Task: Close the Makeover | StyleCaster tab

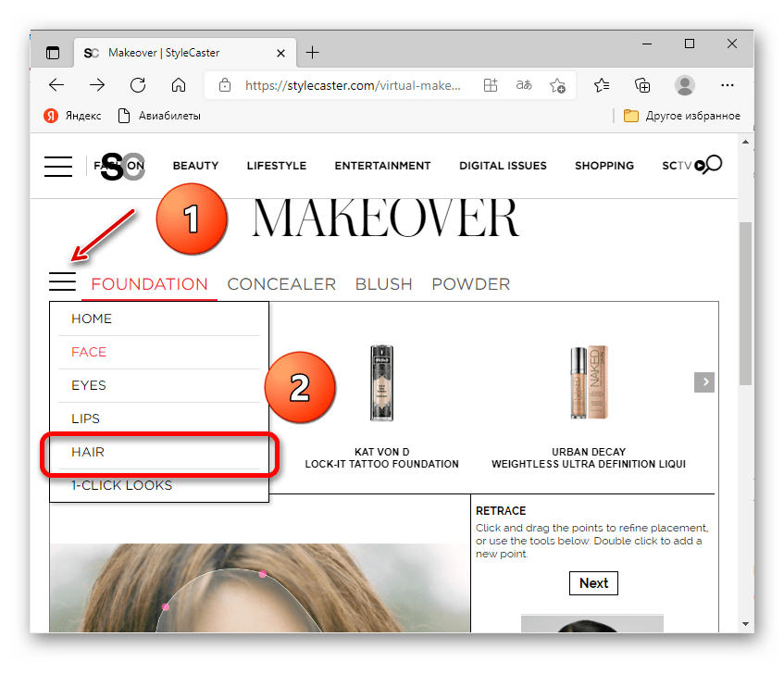Action: click(281, 53)
